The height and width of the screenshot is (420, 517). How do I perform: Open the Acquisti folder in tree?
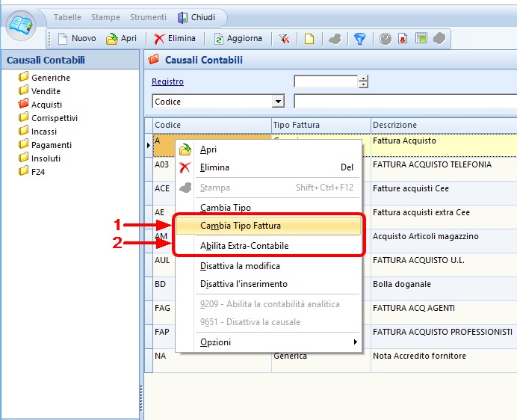pos(46,105)
